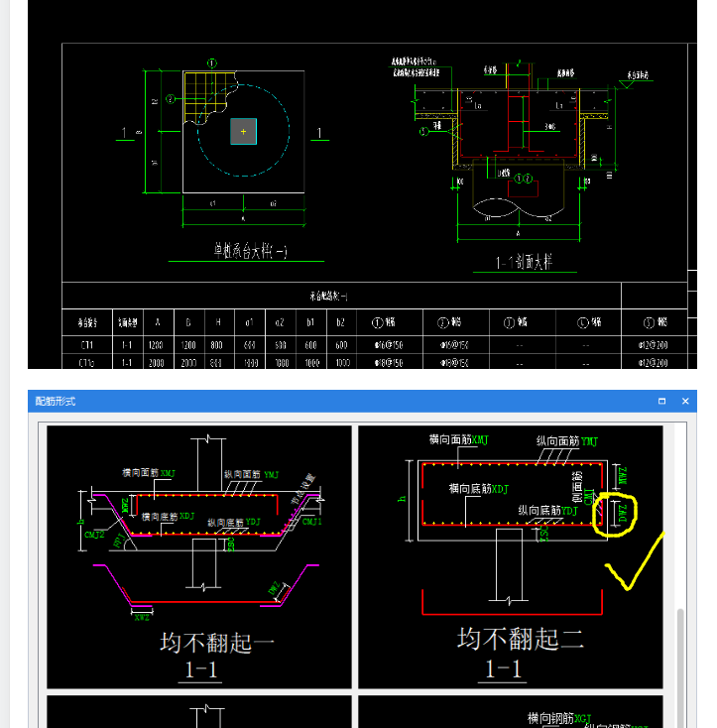Click the A value 2000 in CT1a row
This screenshot has width=717, height=728.
[x=157, y=363]
